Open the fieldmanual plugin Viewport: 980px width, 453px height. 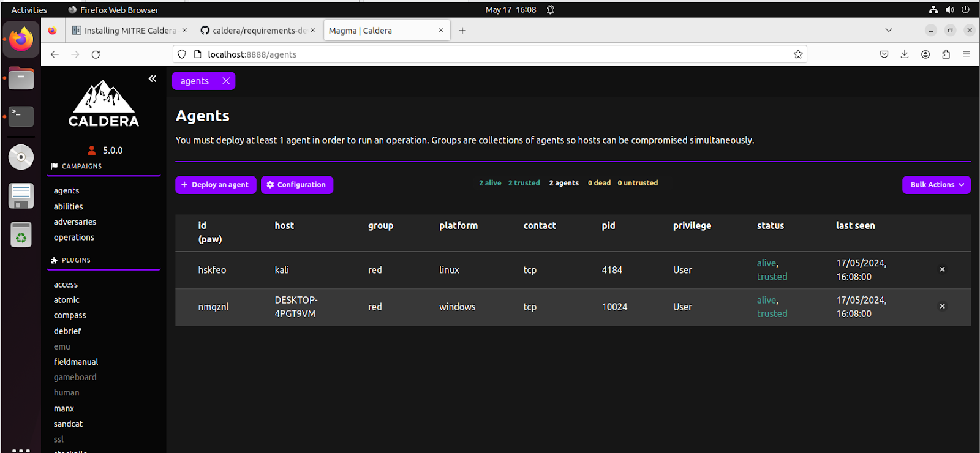click(x=76, y=362)
